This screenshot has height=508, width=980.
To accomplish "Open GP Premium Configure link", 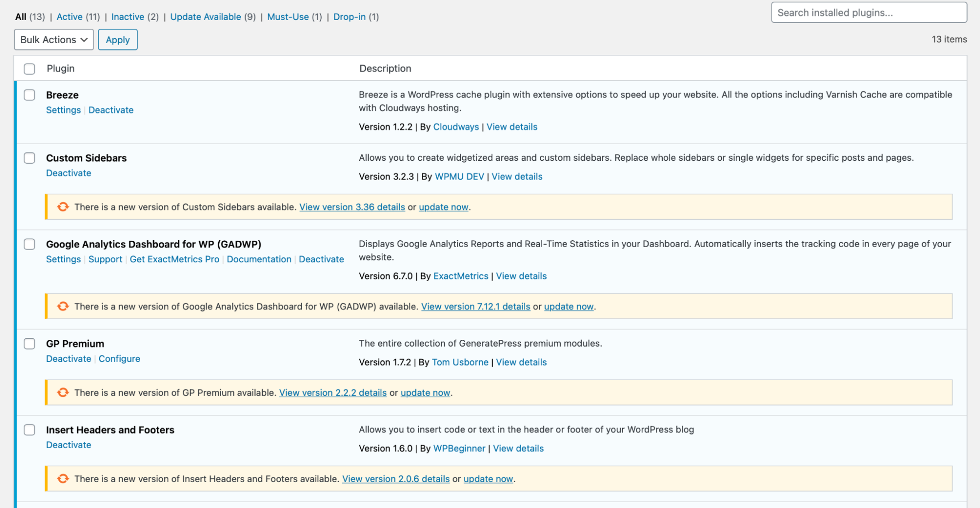I will point(119,358).
